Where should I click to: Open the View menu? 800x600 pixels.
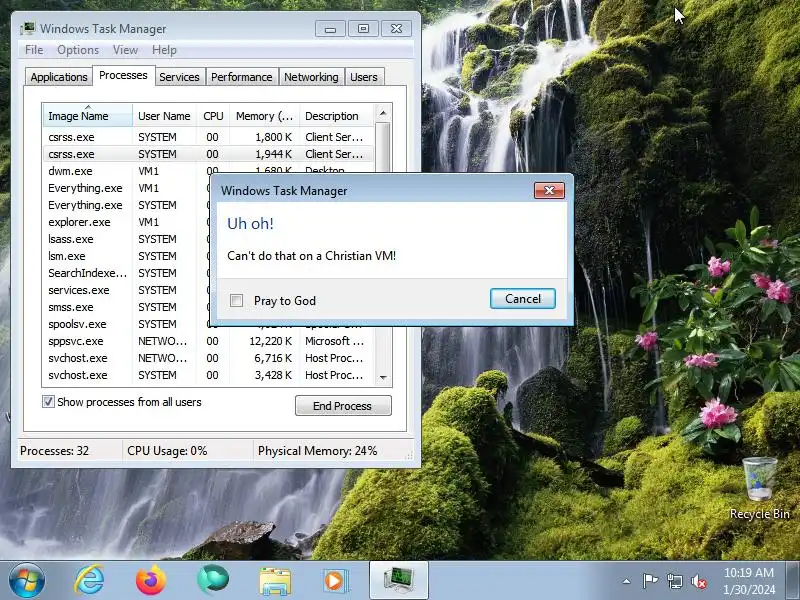[125, 49]
